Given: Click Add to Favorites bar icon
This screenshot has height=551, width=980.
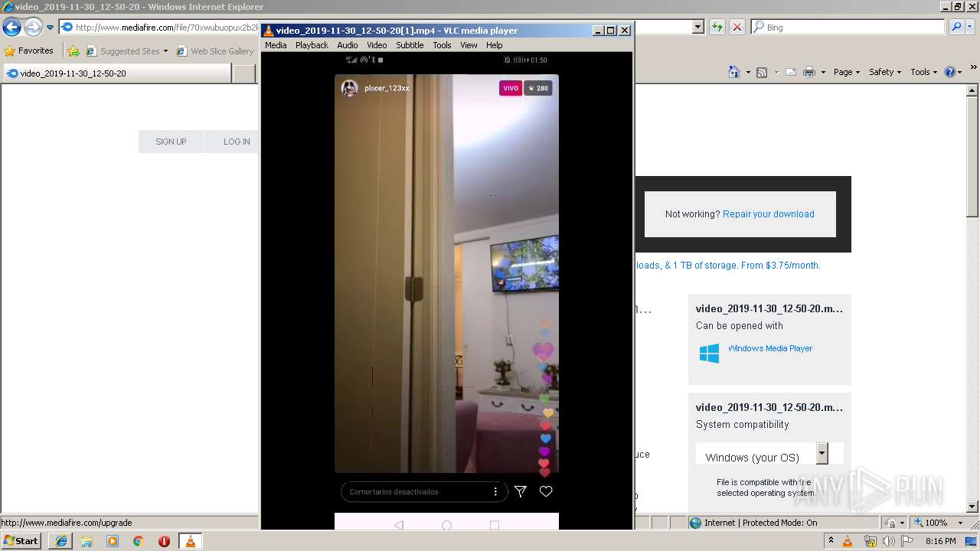Looking at the screenshot, I should 73,51.
